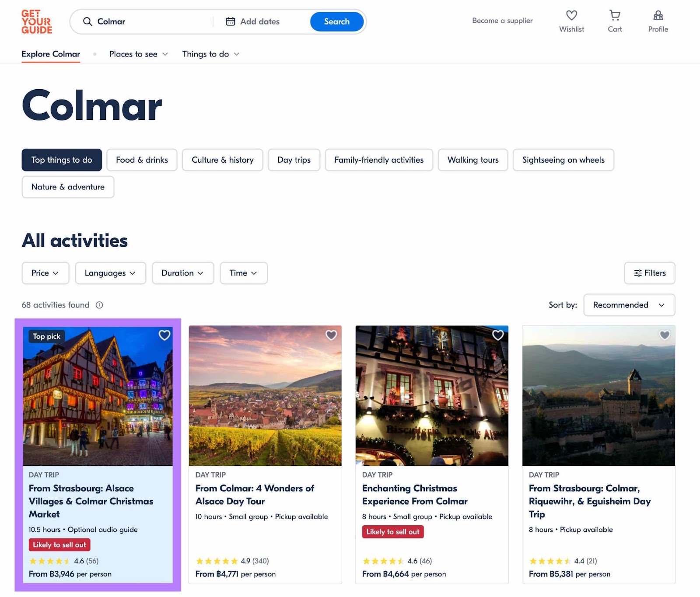700x597 pixels.
Task: Open the Profile icon
Action: coord(658,15)
